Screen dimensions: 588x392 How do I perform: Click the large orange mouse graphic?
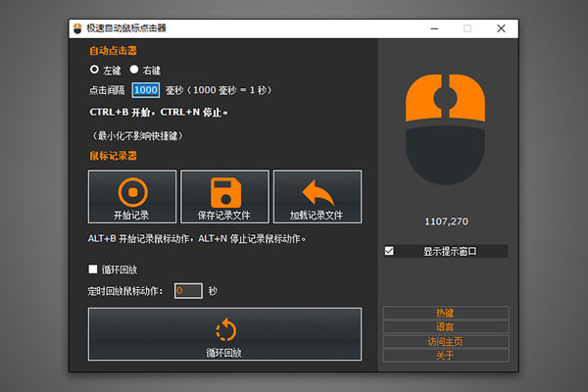(x=445, y=127)
